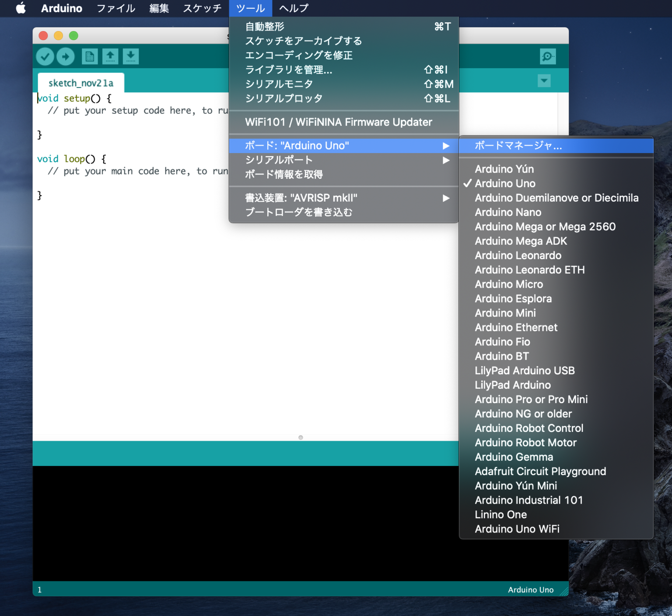Create a new sketch via the document icon
672x616 pixels.
90,56
